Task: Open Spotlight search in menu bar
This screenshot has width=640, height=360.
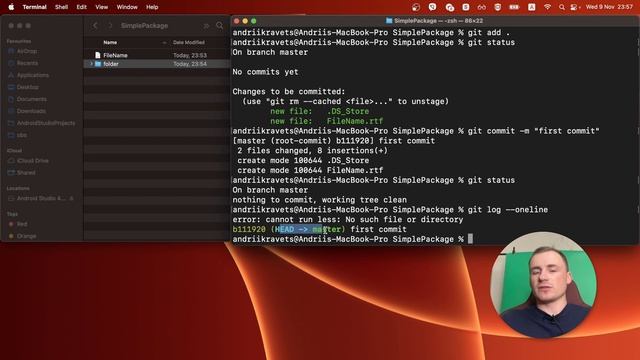Action: coord(562,7)
